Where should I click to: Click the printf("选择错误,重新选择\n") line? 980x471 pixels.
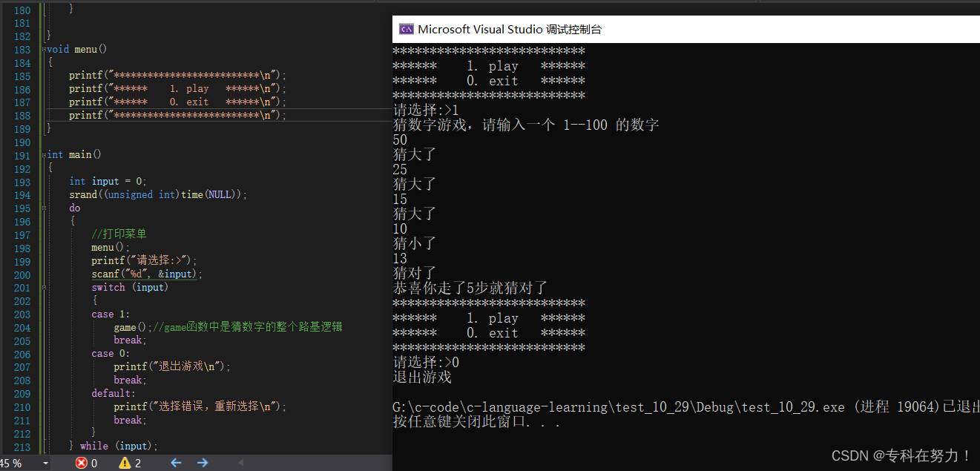pyautogui.click(x=200, y=406)
